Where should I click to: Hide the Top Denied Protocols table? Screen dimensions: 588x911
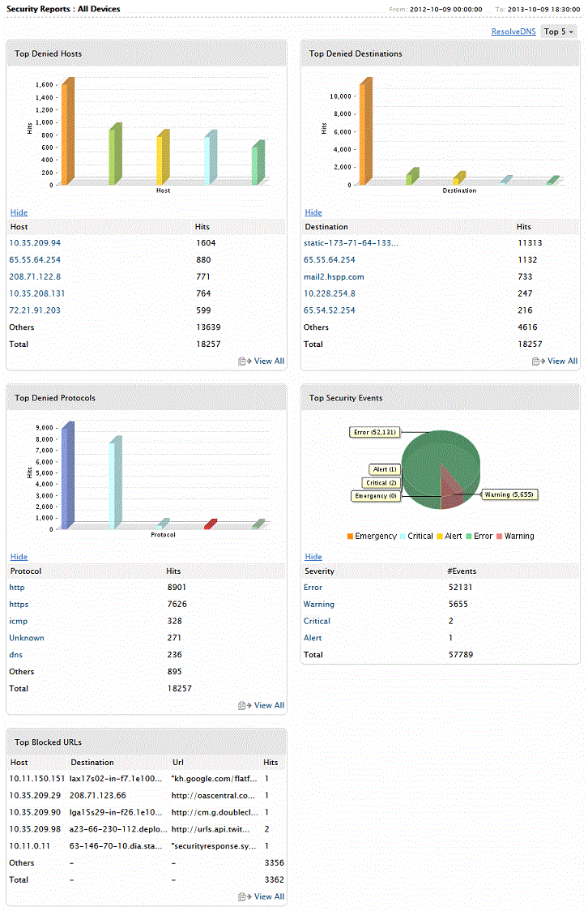pos(19,557)
